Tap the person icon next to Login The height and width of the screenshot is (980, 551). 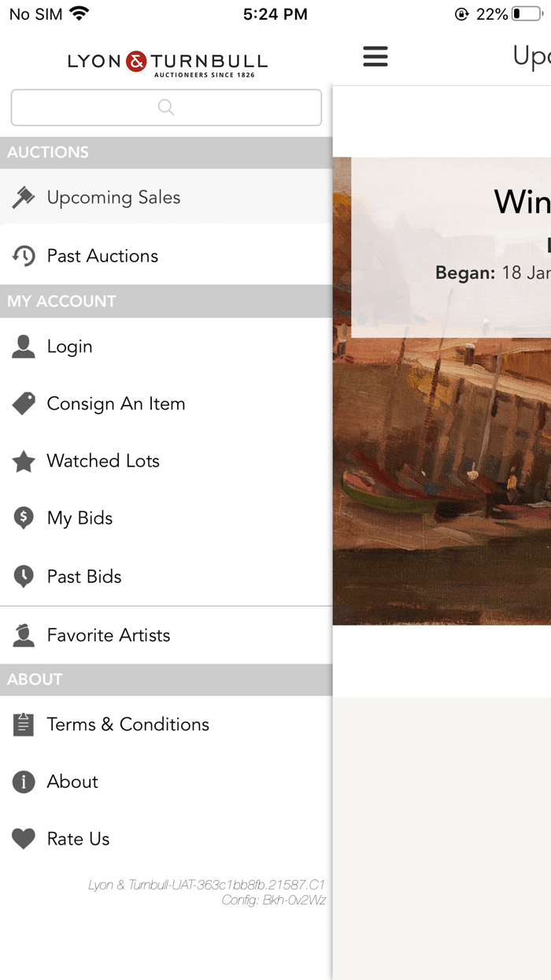[24, 347]
